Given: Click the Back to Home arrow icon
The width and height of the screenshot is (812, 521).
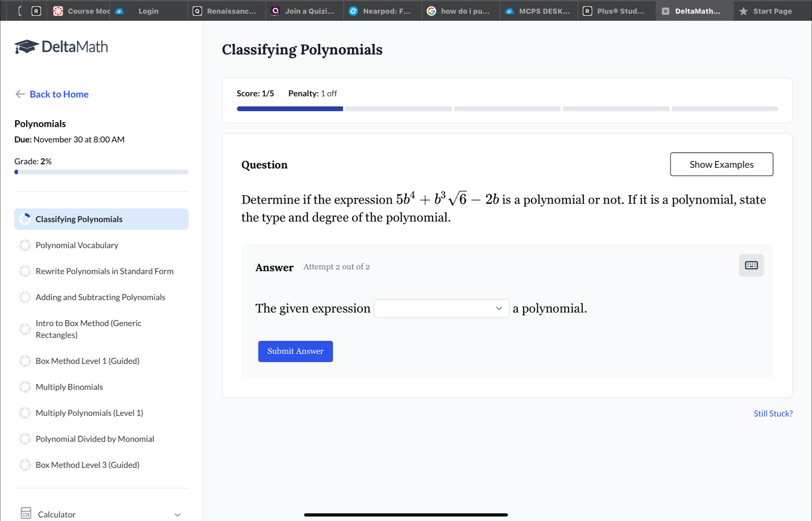Looking at the screenshot, I should click(20, 93).
